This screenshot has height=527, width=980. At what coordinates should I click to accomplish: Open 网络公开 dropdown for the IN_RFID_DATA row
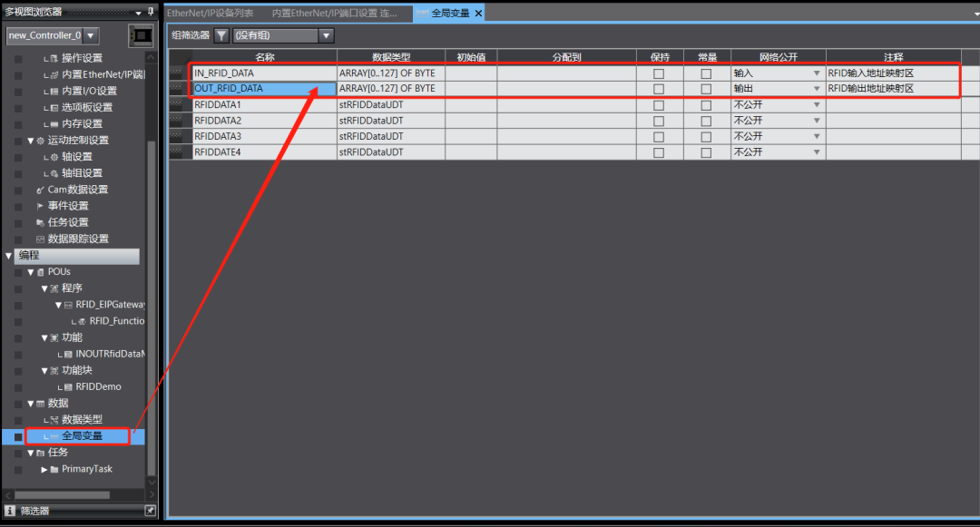click(x=816, y=73)
